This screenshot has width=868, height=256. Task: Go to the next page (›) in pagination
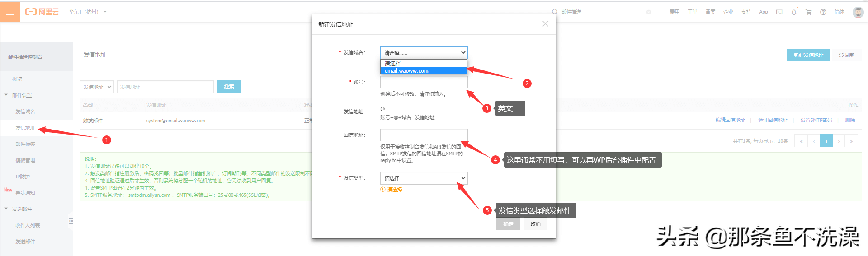pyautogui.click(x=839, y=141)
